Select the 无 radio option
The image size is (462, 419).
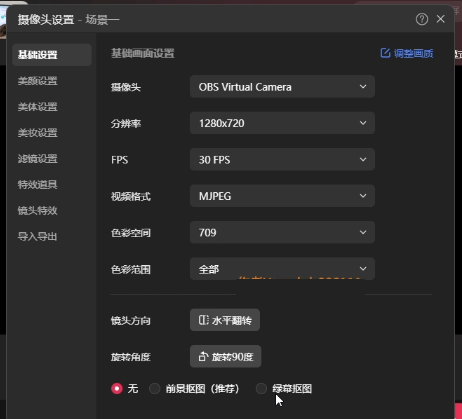(x=117, y=388)
